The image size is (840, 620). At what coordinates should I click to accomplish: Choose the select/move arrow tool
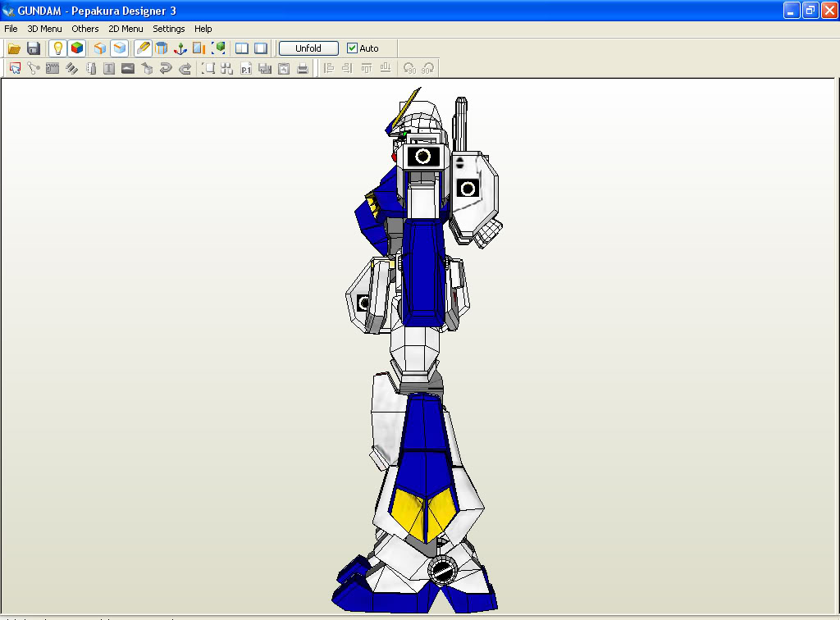click(15, 69)
